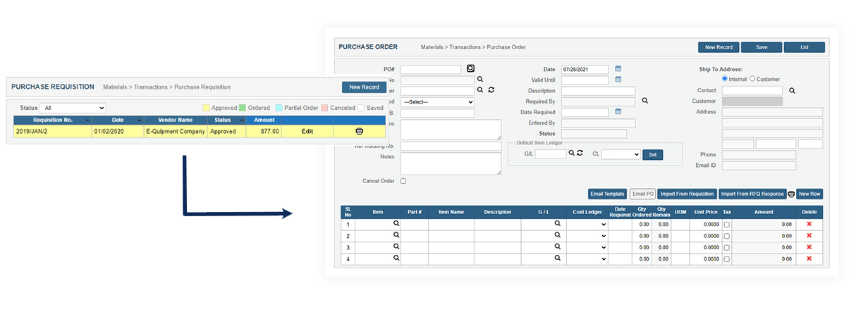Click the Import From Requisition button
The image size is (868, 312).
pos(687,194)
